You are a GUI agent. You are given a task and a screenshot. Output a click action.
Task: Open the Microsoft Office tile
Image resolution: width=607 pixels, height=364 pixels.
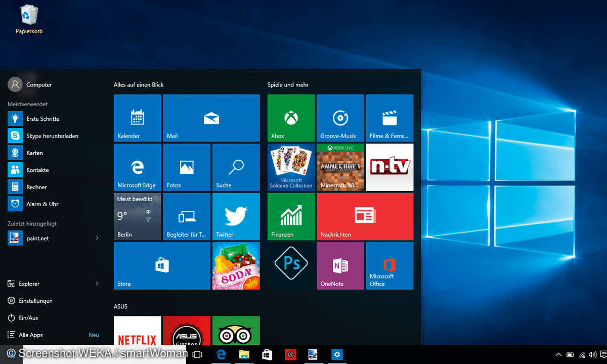pos(389,266)
